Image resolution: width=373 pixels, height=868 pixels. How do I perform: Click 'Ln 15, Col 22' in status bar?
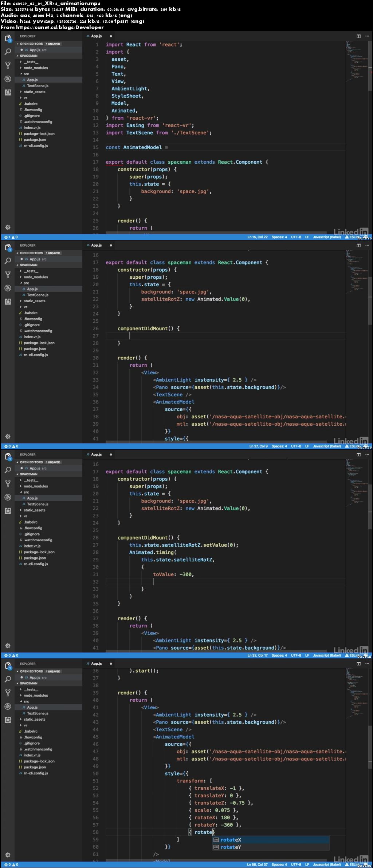tap(258, 237)
